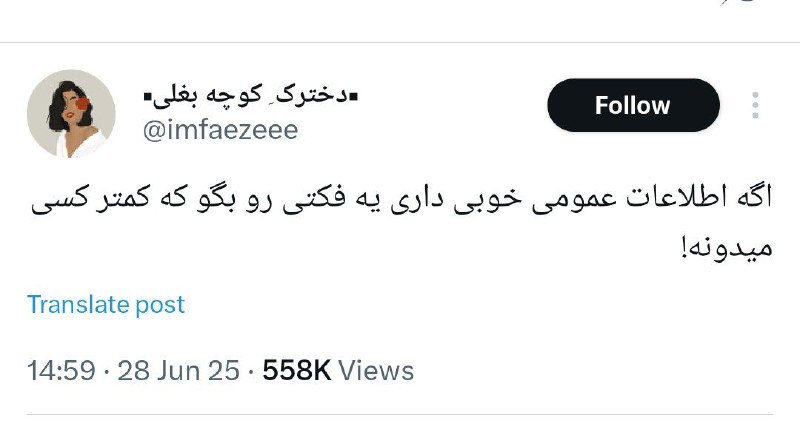Screen dimensions: 800x421
Task: Click the 28 Jun 25 date
Action: tap(178, 370)
